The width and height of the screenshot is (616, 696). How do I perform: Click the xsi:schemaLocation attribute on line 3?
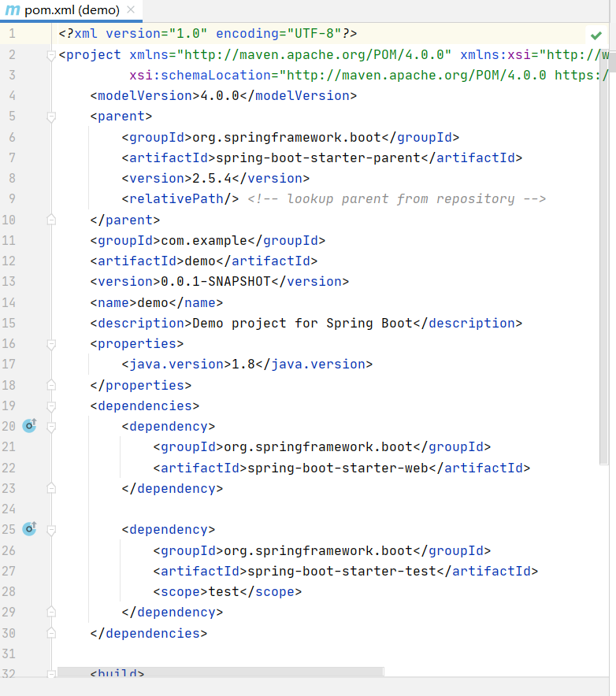point(200,75)
